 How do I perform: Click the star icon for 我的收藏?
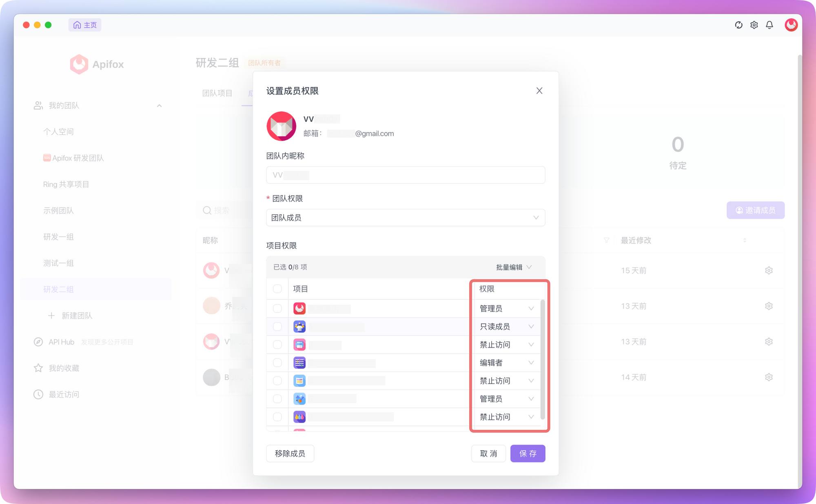click(38, 368)
